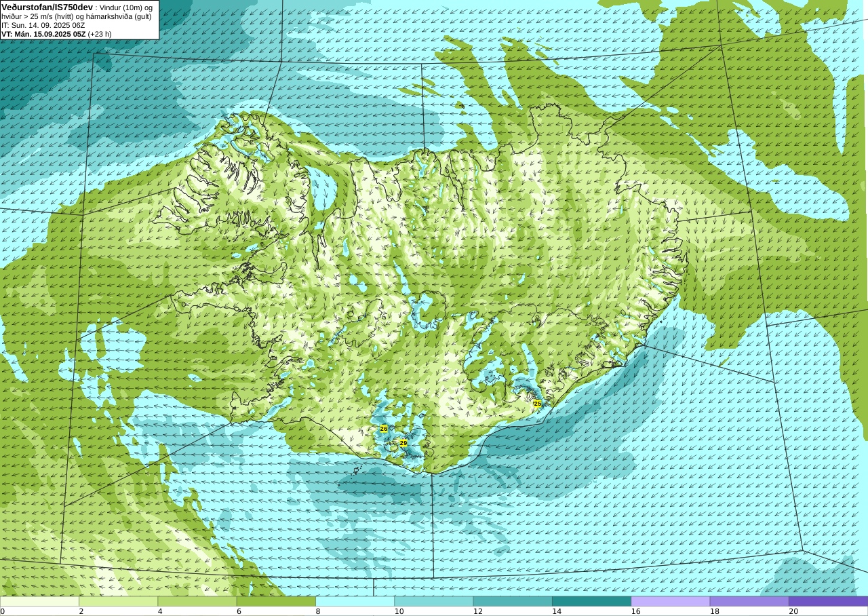Click the 'IT: Sun. 14. 09. 2025 06Z' line
Image resolution: width=868 pixels, height=616 pixels.
click(43, 25)
